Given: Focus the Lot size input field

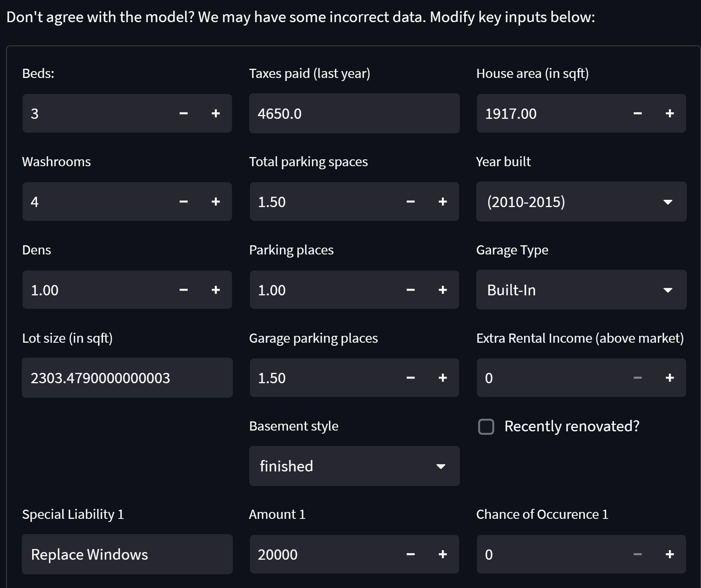Looking at the screenshot, I should 127,378.
